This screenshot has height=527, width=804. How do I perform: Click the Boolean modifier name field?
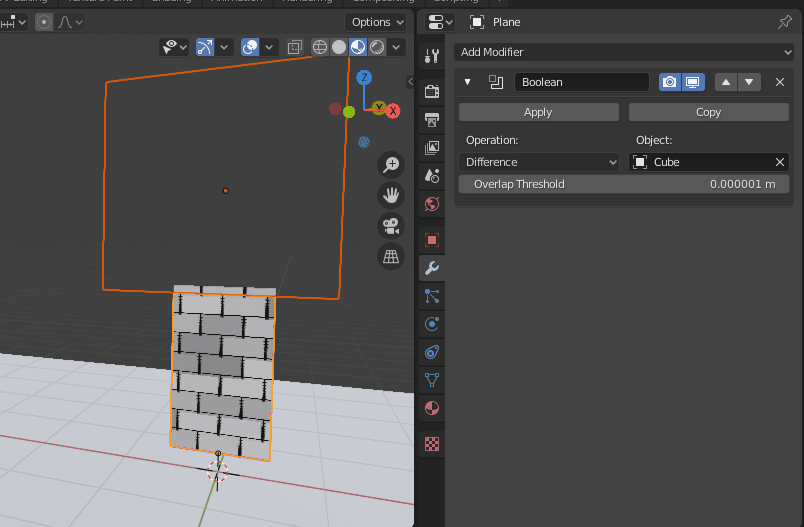[582, 82]
